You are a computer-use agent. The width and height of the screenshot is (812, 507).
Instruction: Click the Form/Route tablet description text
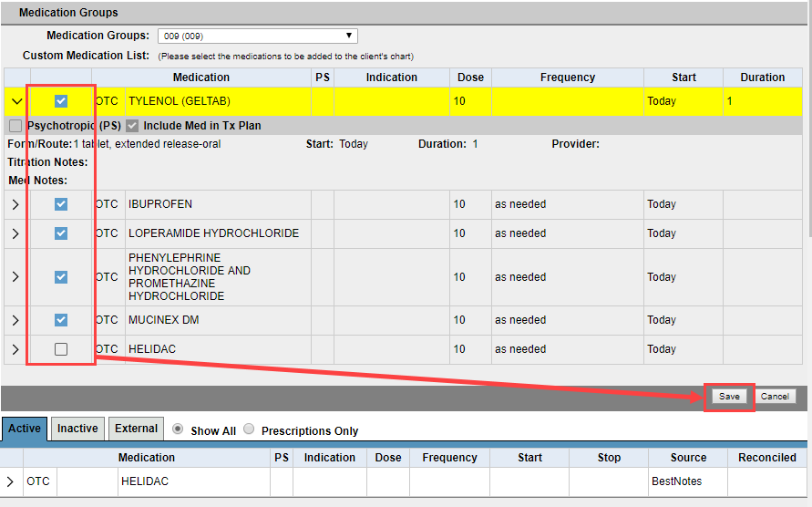(x=147, y=144)
